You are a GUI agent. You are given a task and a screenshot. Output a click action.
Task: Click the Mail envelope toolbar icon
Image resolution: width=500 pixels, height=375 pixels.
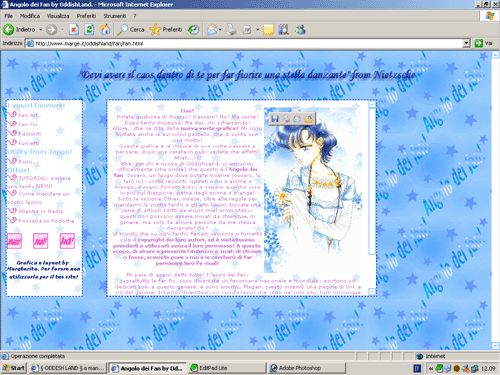pos(212,30)
